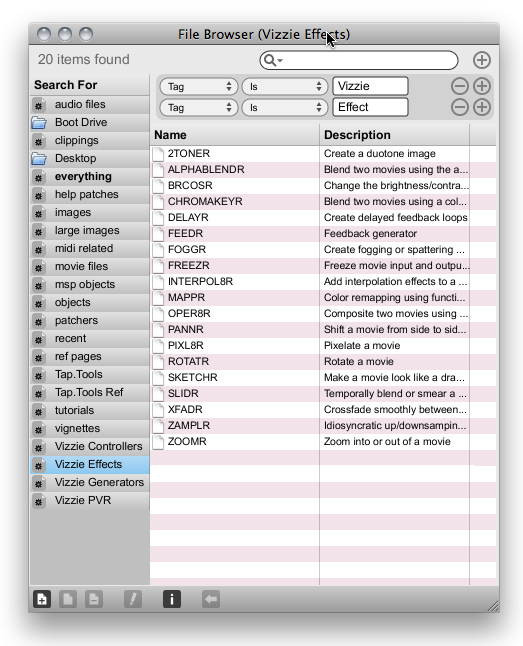523x646 pixels.
Task: Click the new file icon in bottom toolbar
Action: [42, 599]
